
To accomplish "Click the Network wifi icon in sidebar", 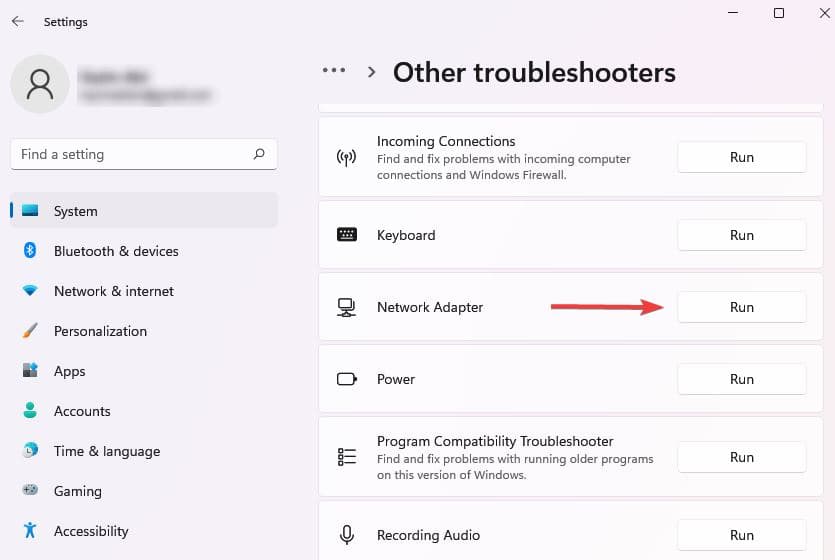I will coord(30,291).
